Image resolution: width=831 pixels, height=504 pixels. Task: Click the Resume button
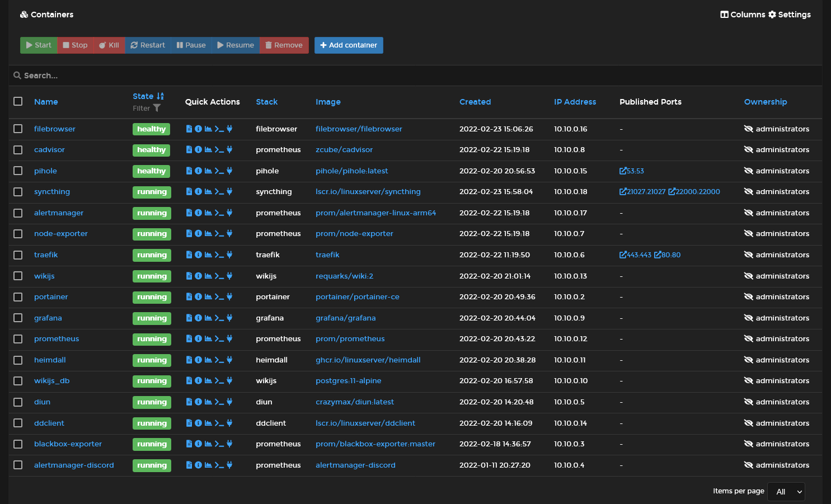[236, 45]
